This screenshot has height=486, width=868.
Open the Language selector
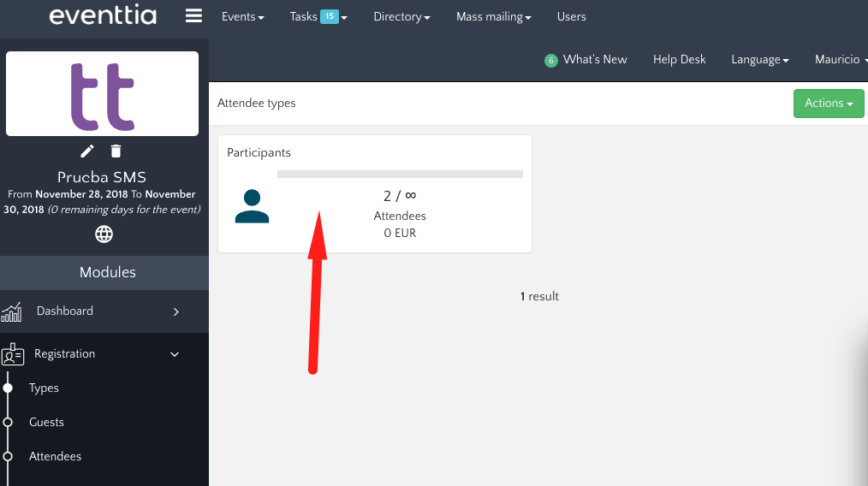[759, 60]
